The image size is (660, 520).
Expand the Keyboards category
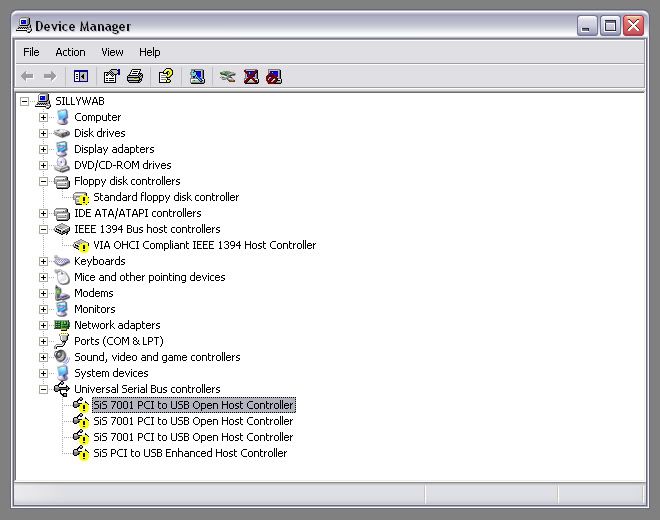(x=43, y=261)
